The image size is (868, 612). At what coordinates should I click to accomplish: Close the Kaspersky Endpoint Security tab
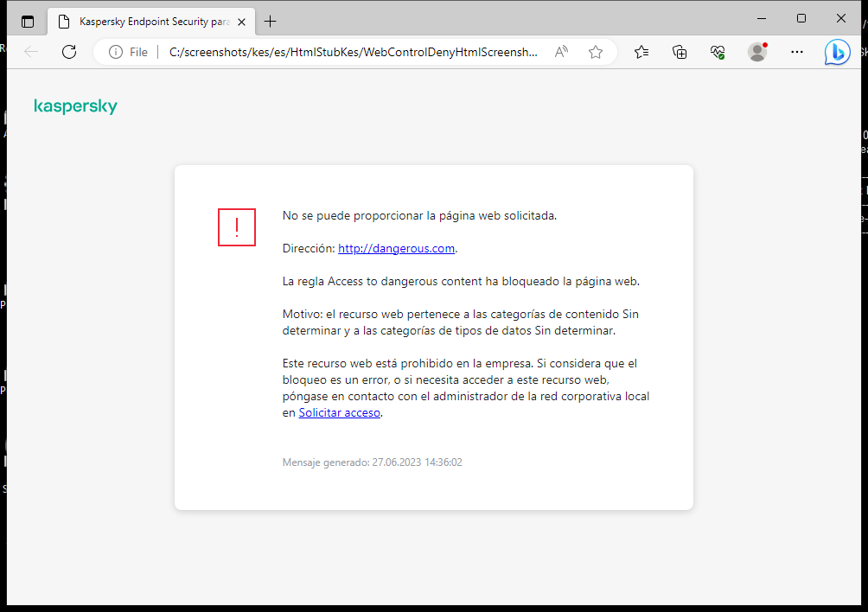pos(241,21)
